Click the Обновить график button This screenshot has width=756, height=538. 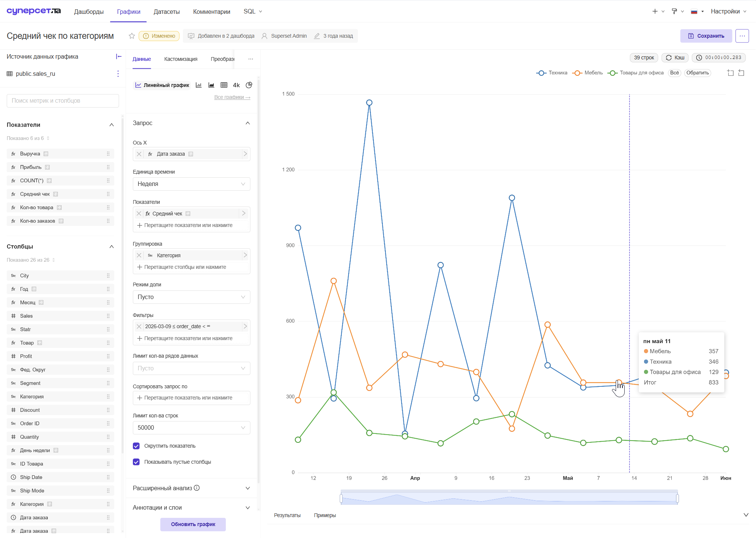pos(193,524)
